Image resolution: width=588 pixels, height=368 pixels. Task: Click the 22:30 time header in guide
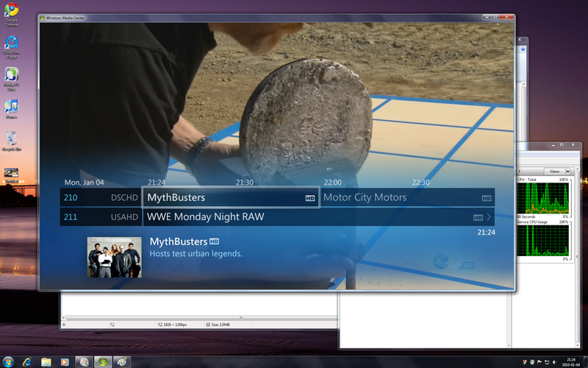[420, 182]
